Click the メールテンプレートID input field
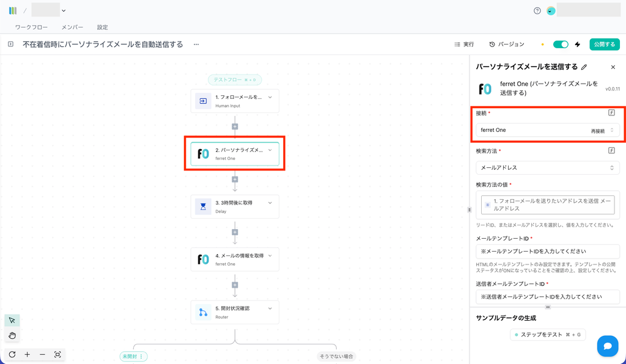The image size is (626, 364). pyautogui.click(x=547, y=252)
